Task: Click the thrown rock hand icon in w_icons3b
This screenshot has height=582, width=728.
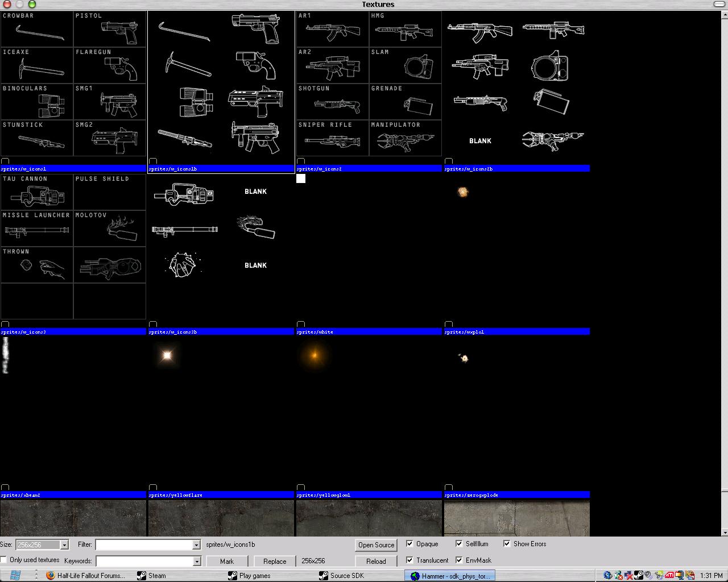Action: pos(183,265)
